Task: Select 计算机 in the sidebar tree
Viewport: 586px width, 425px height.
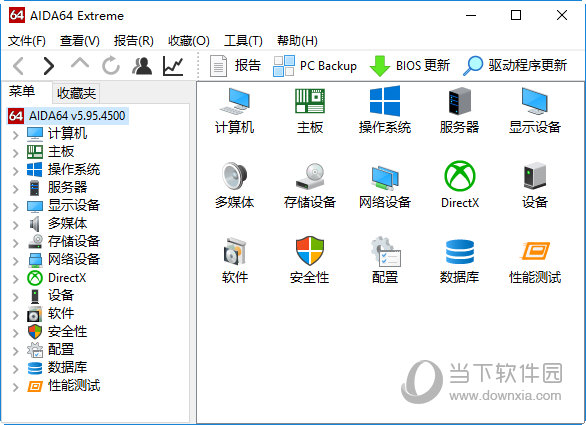Action: point(57,133)
